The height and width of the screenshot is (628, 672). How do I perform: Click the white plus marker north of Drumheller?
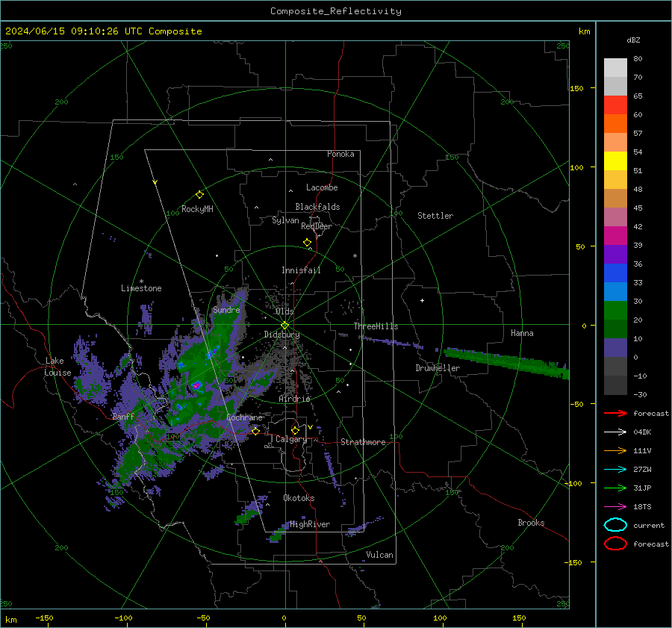point(422,300)
